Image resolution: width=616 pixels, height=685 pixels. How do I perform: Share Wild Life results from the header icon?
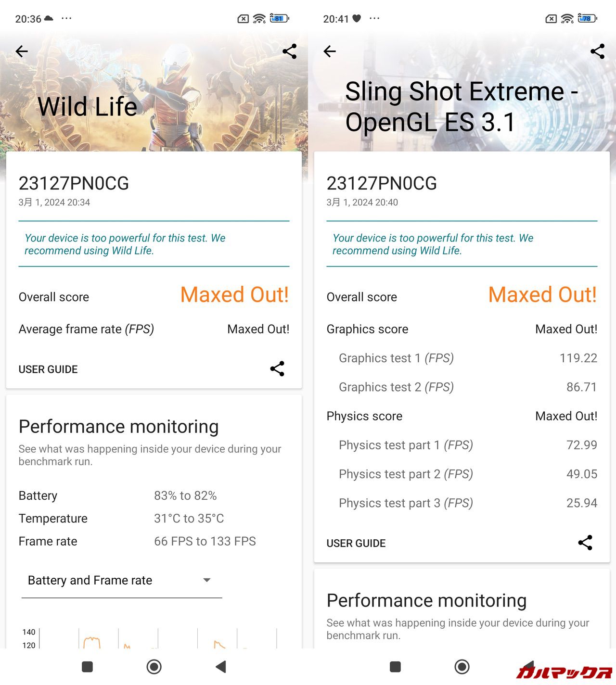[289, 51]
